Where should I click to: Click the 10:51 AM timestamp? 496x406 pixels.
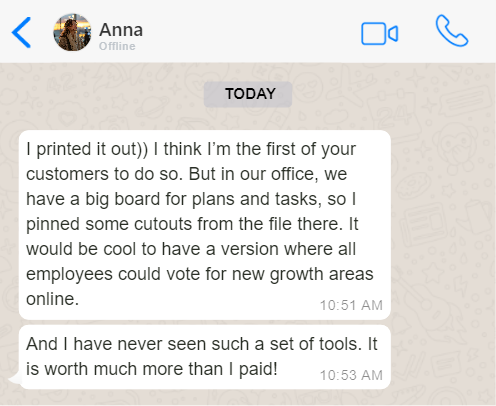351,305
